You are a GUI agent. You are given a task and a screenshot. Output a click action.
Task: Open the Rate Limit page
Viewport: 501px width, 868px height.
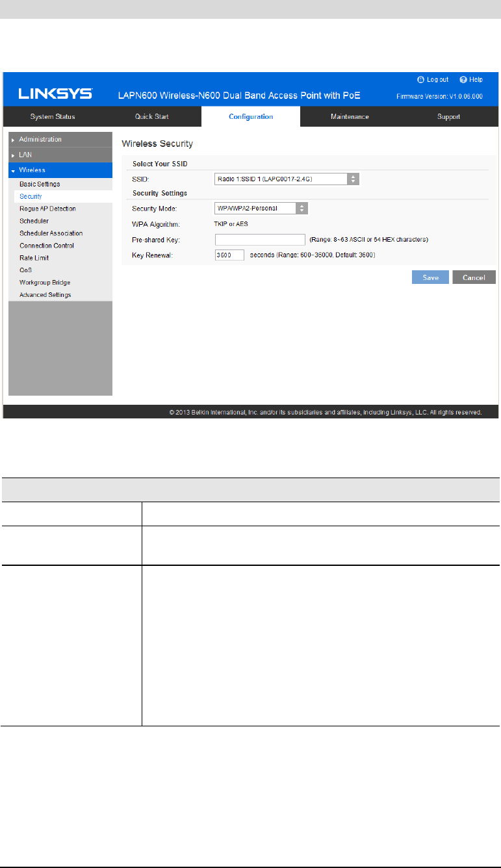point(34,258)
